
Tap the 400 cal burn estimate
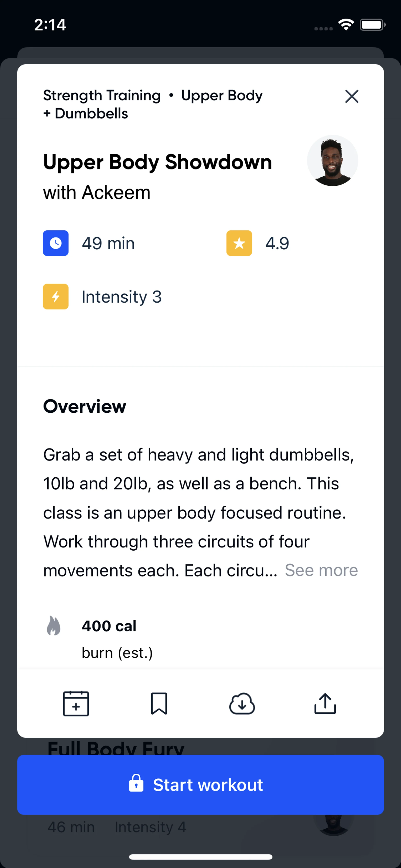pos(109,626)
